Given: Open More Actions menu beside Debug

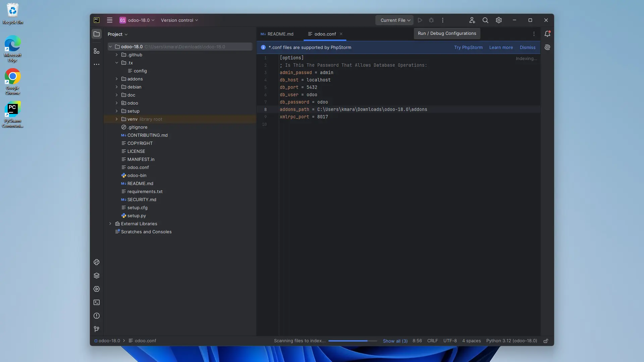Looking at the screenshot, I should pos(443,20).
